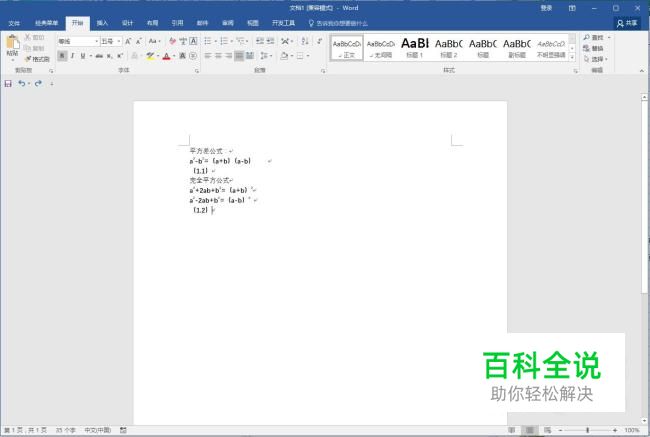Click the 查找 find button

tap(596, 38)
